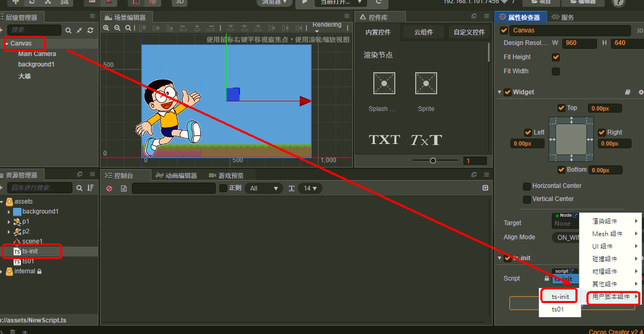Choose ts01 from user script submenu

pyautogui.click(x=560, y=309)
